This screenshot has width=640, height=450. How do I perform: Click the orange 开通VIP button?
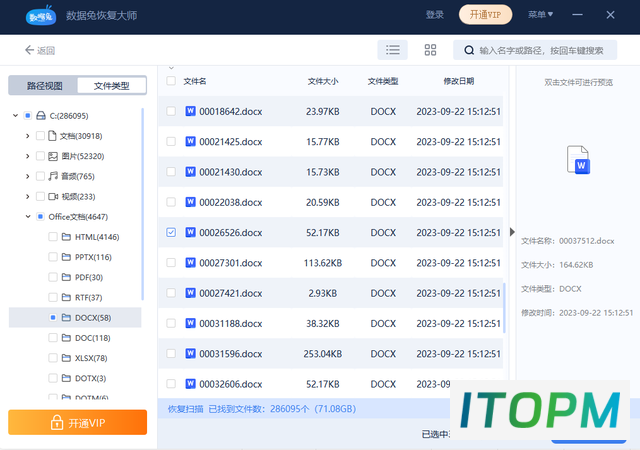tap(78, 422)
